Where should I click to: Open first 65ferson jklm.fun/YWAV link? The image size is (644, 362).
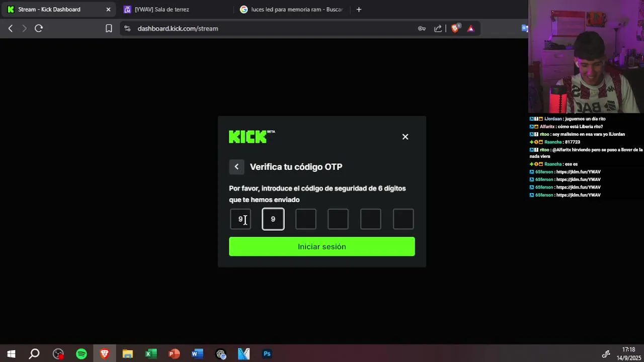(x=579, y=172)
